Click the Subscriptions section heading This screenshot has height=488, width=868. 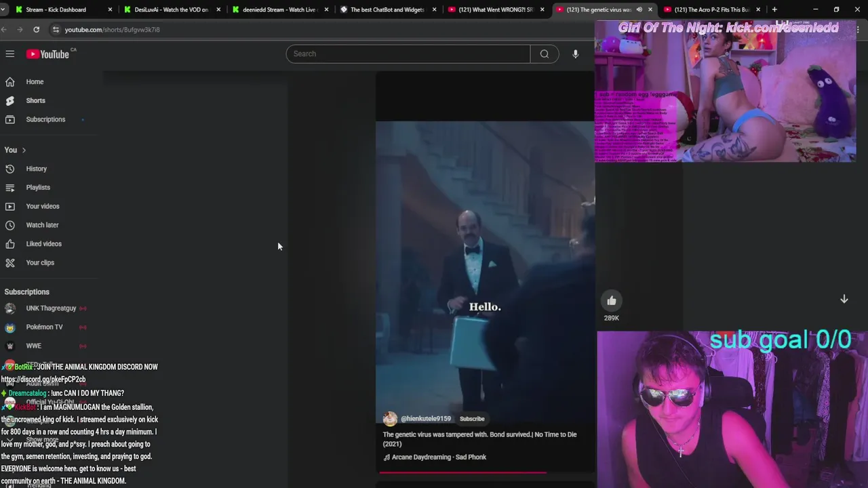(27, 292)
